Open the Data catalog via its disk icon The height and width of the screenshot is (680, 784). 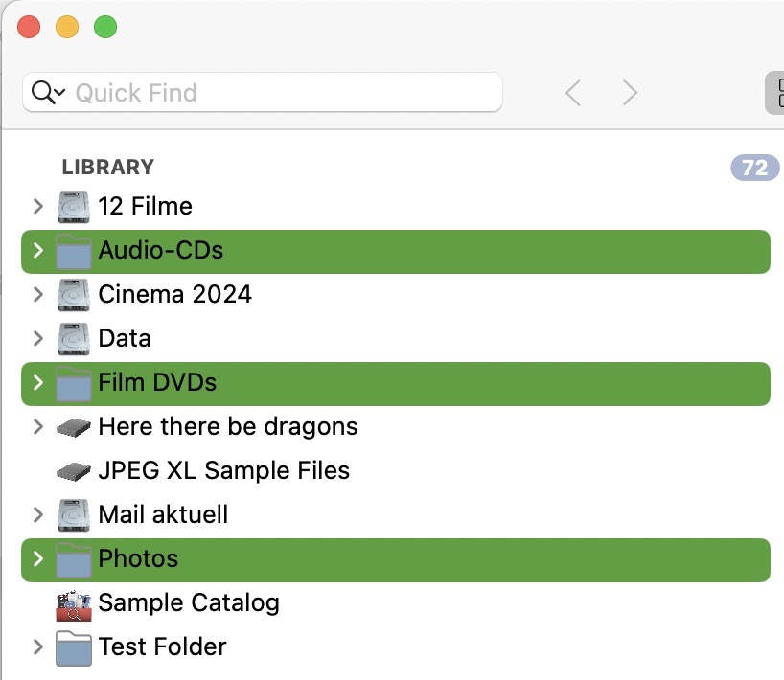point(74,338)
